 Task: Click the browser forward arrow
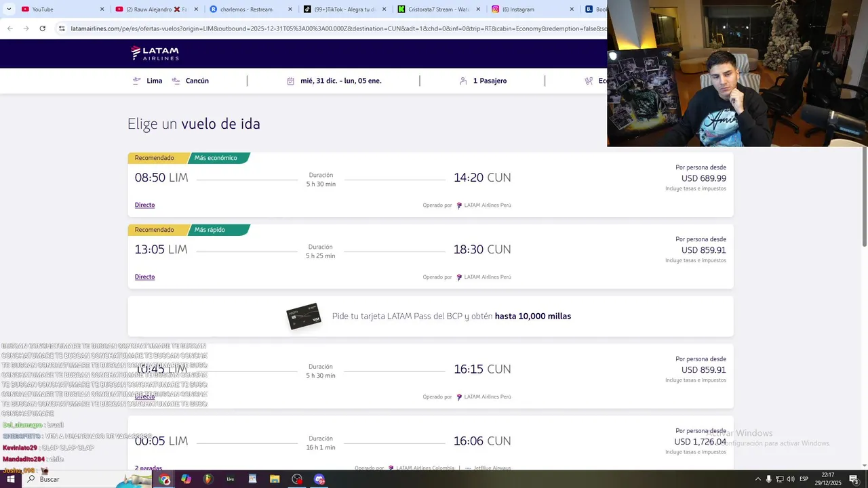(x=26, y=28)
